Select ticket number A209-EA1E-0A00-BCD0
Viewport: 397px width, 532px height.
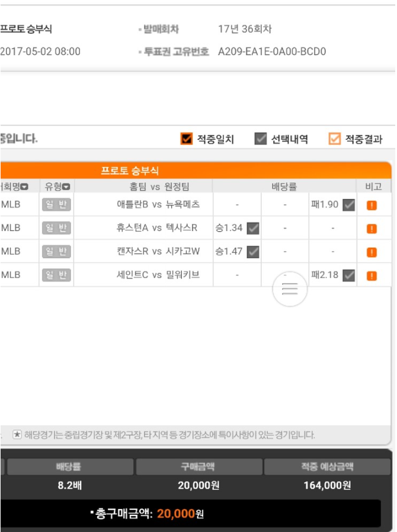point(272,52)
